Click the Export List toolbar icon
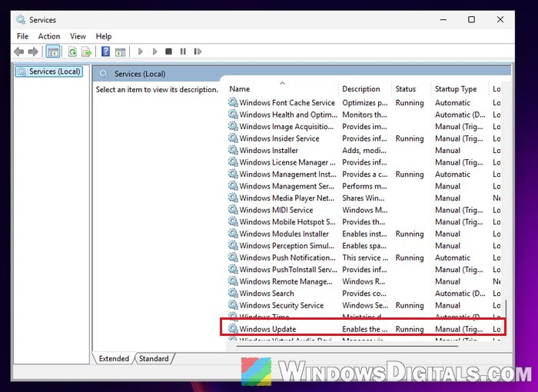This screenshot has height=392, width=538. pyautogui.click(x=86, y=51)
